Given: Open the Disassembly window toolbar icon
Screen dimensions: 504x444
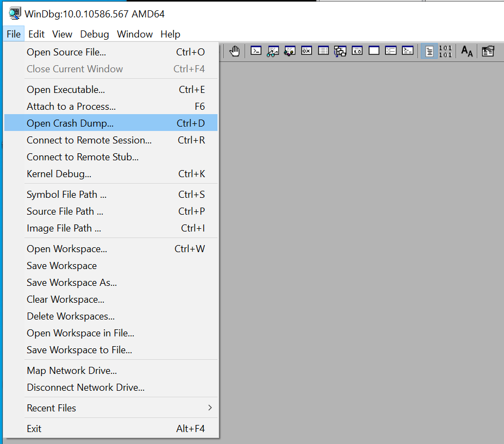Looking at the screenshot, I should 357,51.
